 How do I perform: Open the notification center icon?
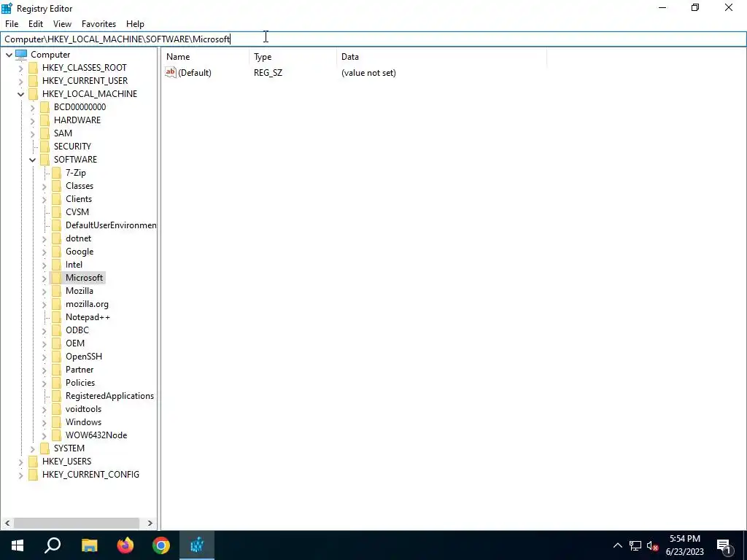[x=724, y=546]
